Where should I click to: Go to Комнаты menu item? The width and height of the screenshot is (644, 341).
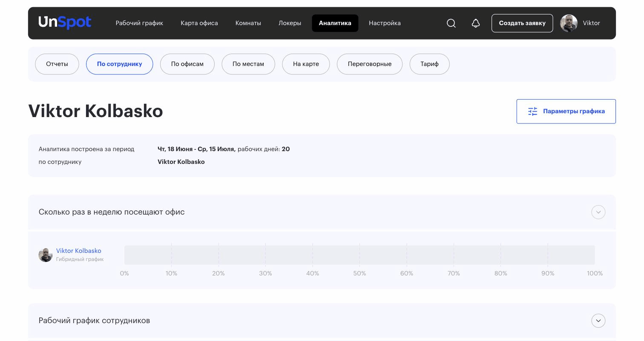pos(248,23)
